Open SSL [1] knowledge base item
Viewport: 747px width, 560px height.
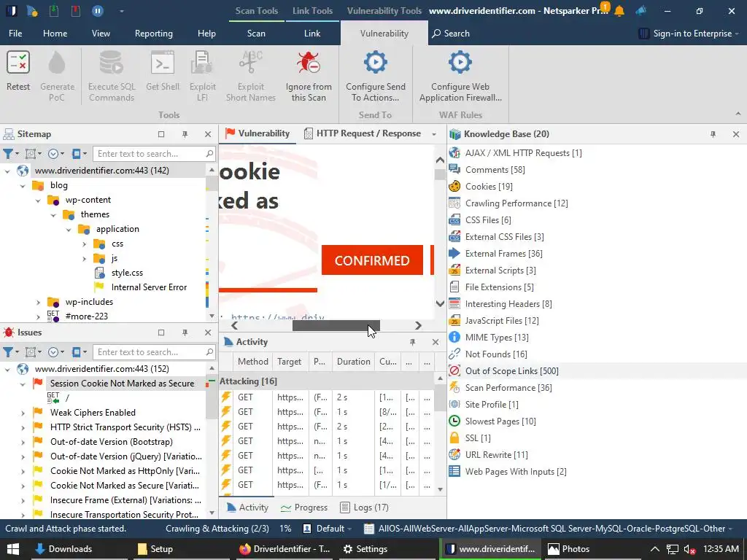tap(478, 438)
